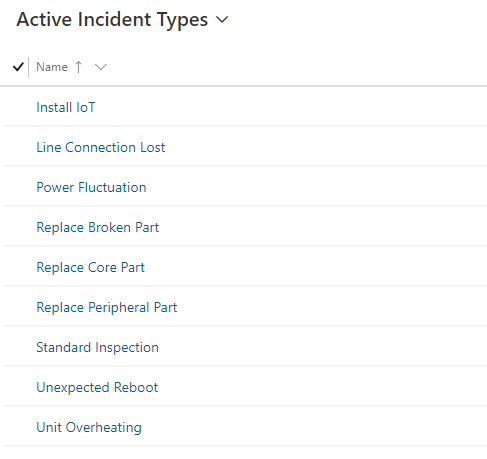
Task: Click empty space in Power Fluctuation row
Action: [317, 187]
